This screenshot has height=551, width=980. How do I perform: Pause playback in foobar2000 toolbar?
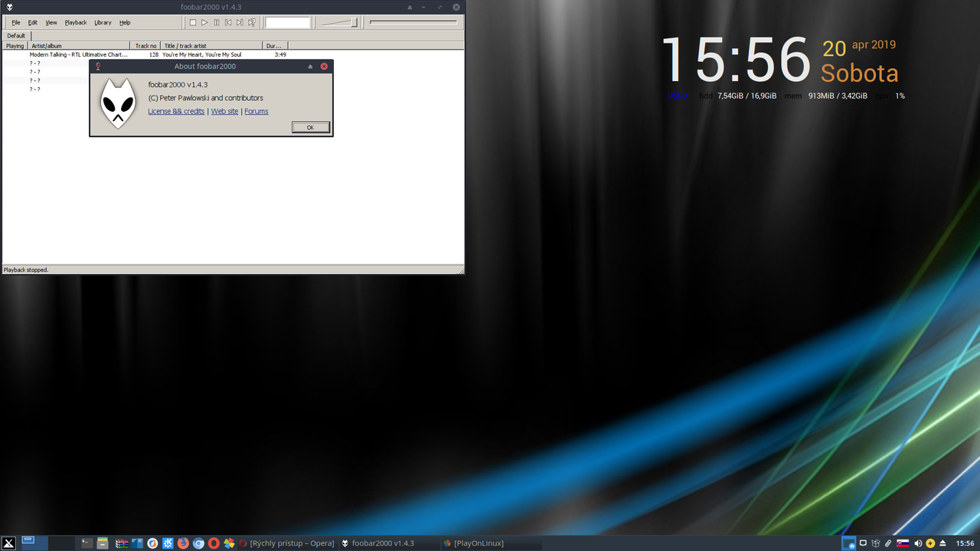[217, 23]
